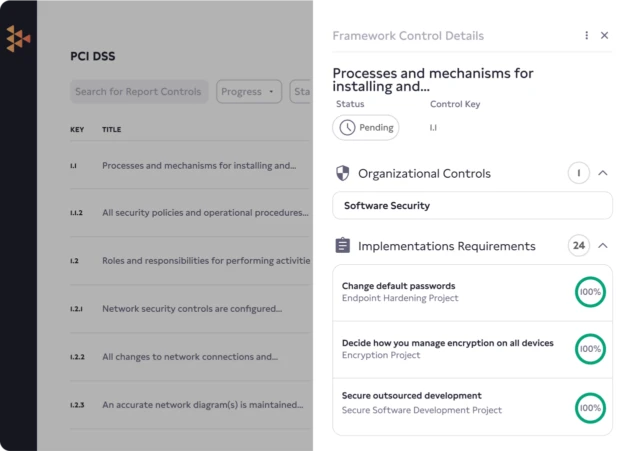Collapse the Implementations Requirements section
Image resolution: width=630 pixels, height=451 pixels.
click(603, 246)
